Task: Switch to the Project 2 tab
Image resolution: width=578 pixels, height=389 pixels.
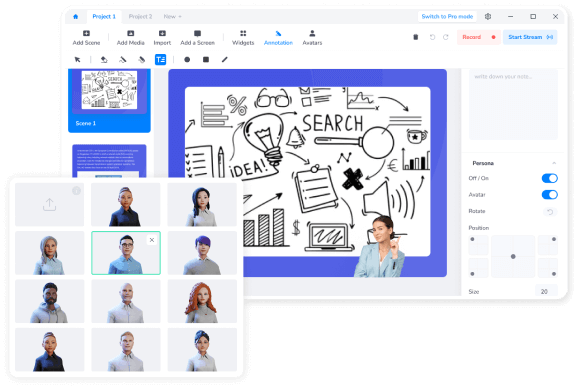Action: 140,17
